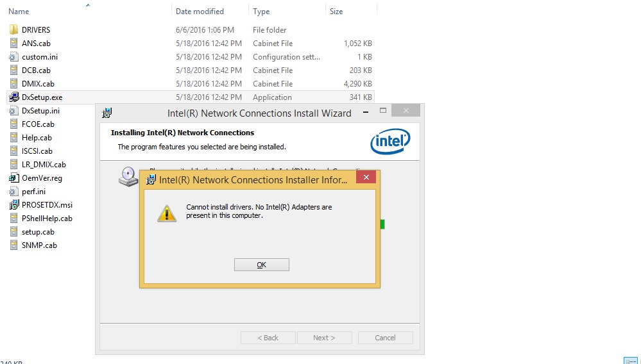Click the DRIVERS folder icon

[x=13, y=29]
